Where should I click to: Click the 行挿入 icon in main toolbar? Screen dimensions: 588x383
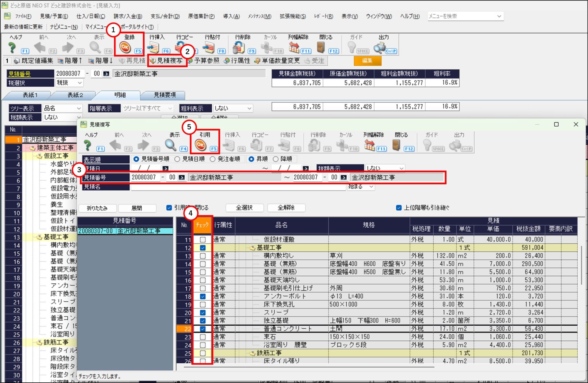[x=153, y=48]
